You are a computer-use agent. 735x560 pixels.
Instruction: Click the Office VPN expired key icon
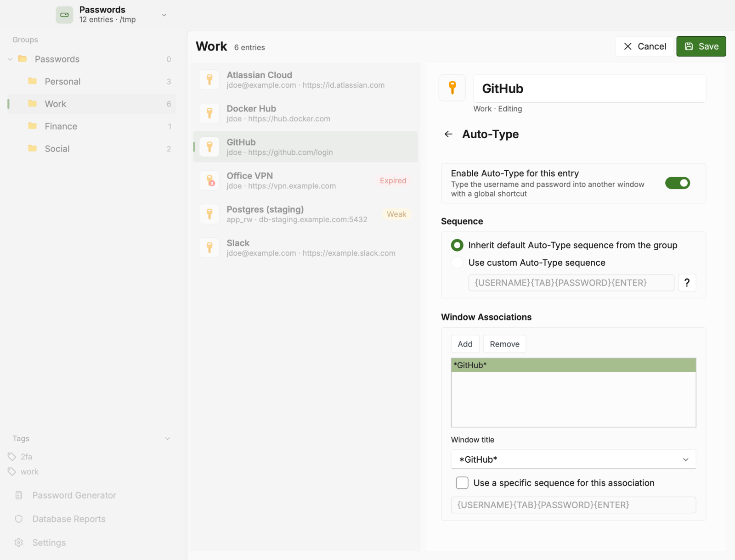tap(209, 180)
